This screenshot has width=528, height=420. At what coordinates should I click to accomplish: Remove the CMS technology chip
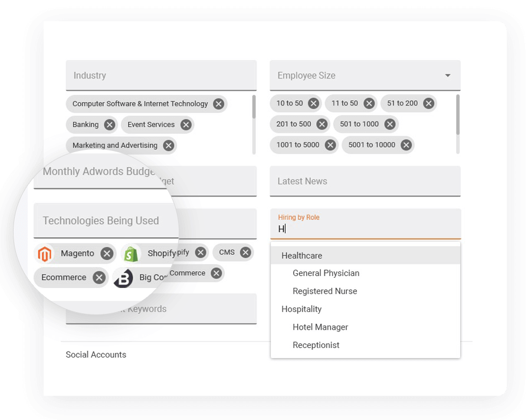point(245,252)
